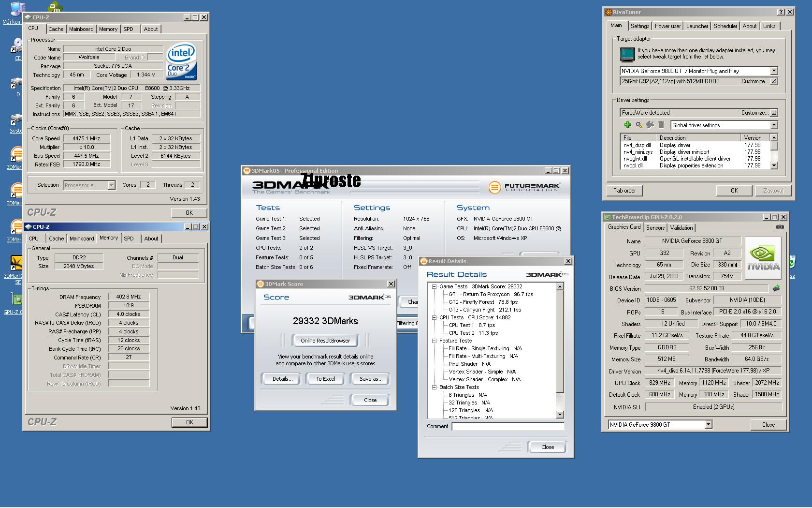Select the GT1 - Return To Proxycon result row
This screenshot has width=812, height=508.
point(491,294)
